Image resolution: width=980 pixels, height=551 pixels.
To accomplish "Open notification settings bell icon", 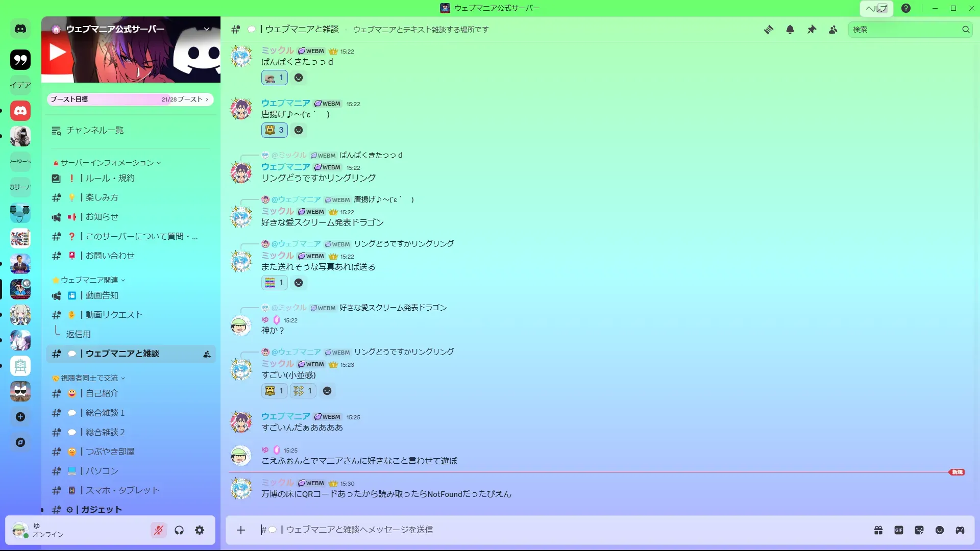I will pos(790,30).
